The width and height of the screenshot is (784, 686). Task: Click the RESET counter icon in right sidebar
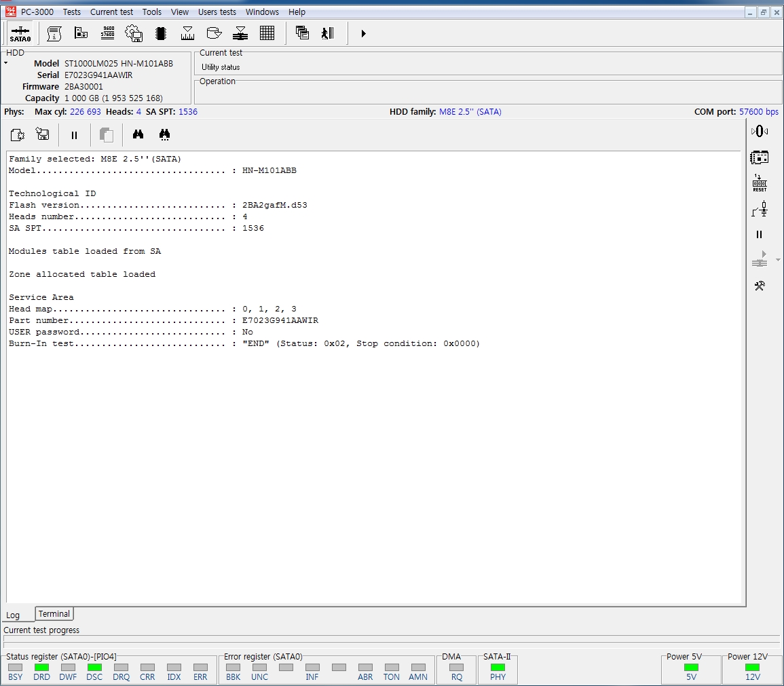point(759,183)
